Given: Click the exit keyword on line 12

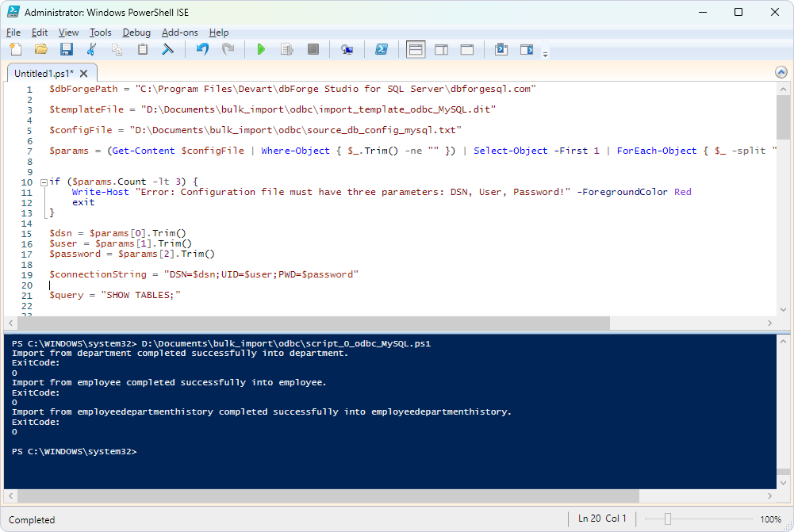Looking at the screenshot, I should (x=83, y=202).
